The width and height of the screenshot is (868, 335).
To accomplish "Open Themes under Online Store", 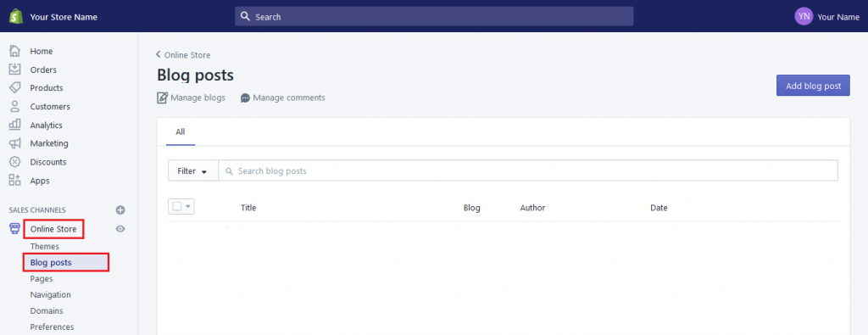I will click(44, 247).
